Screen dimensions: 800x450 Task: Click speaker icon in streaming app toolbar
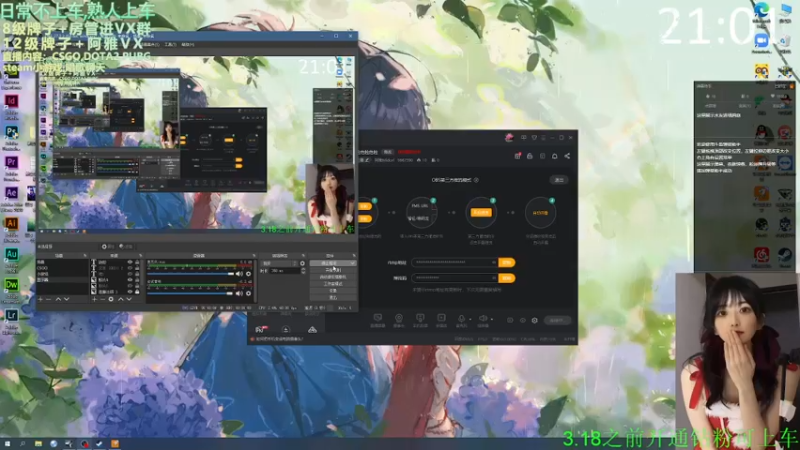tap(483, 318)
